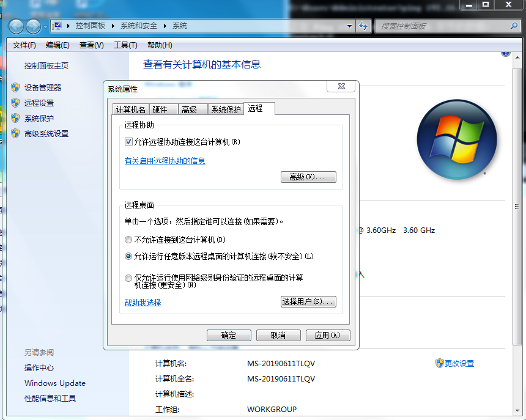Click the blue help question mark icon
This screenshot has width=526, height=420.
pos(505,52)
